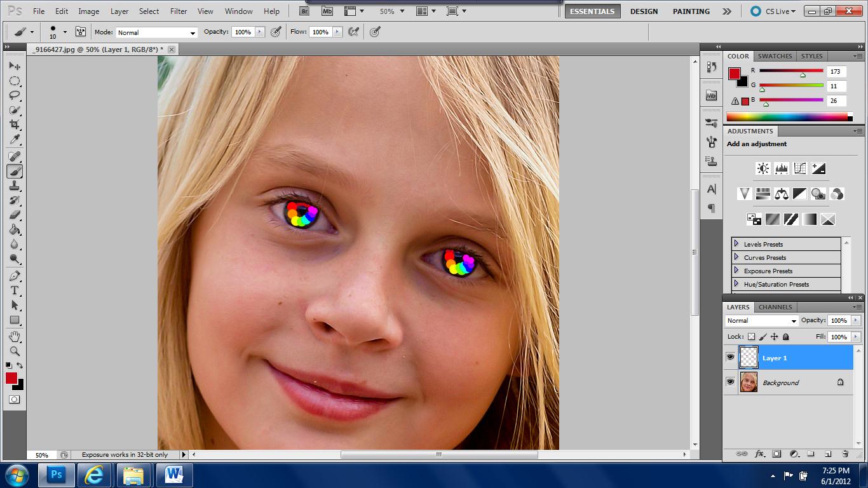The image size is (868, 488).
Task: Toggle lock image pixels
Action: 763,337
